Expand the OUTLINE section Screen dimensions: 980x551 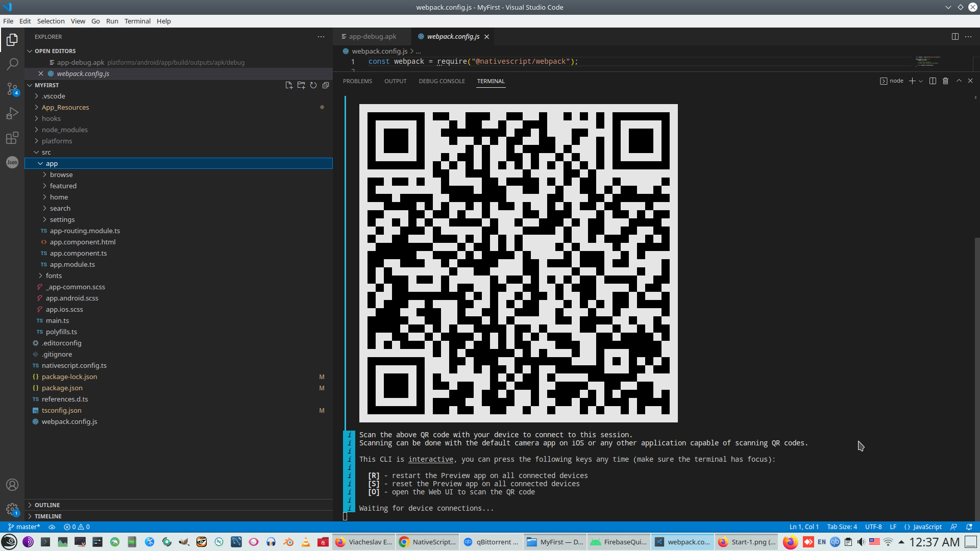[47, 505]
